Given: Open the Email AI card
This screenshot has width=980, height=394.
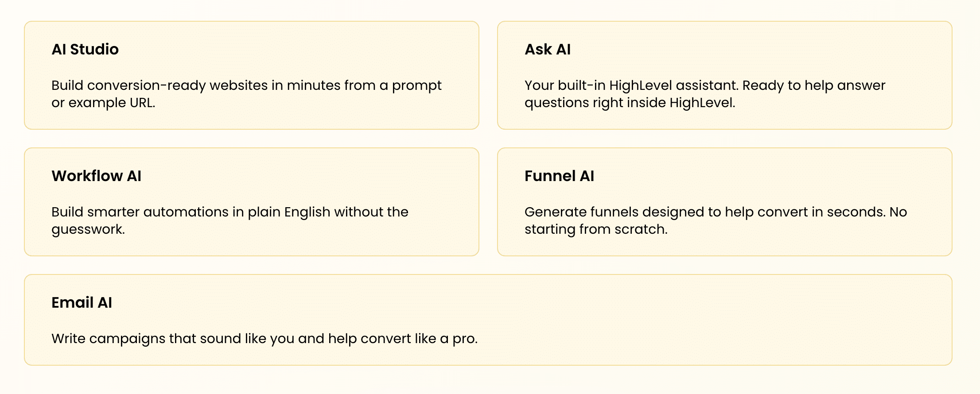Looking at the screenshot, I should pos(488,320).
